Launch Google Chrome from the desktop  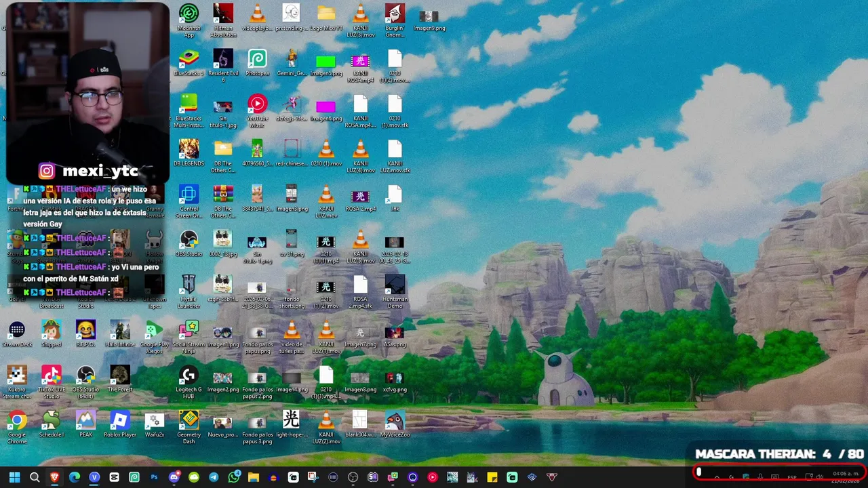pyautogui.click(x=17, y=428)
